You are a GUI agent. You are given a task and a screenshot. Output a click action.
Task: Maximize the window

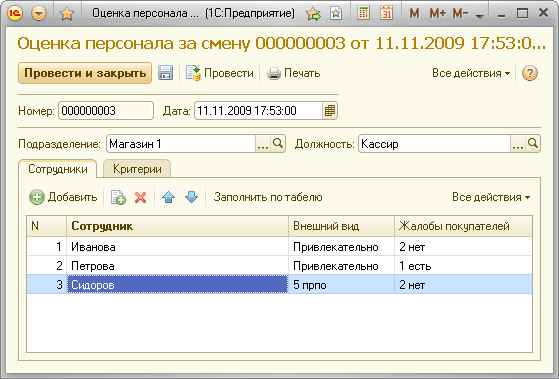click(x=522, y=14)
